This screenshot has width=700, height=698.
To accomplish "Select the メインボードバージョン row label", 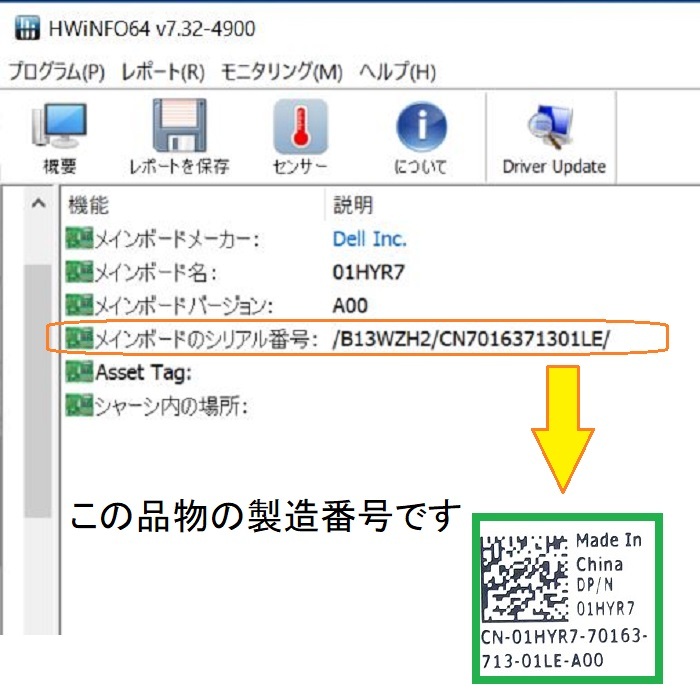I will pyautogui.click(x=184, y=307).
